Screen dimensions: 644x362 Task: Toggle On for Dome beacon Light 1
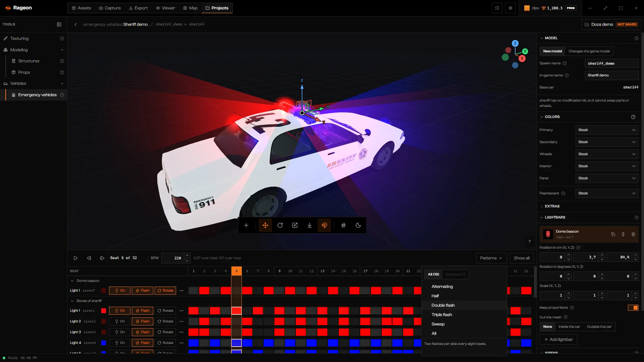point(120,291)
